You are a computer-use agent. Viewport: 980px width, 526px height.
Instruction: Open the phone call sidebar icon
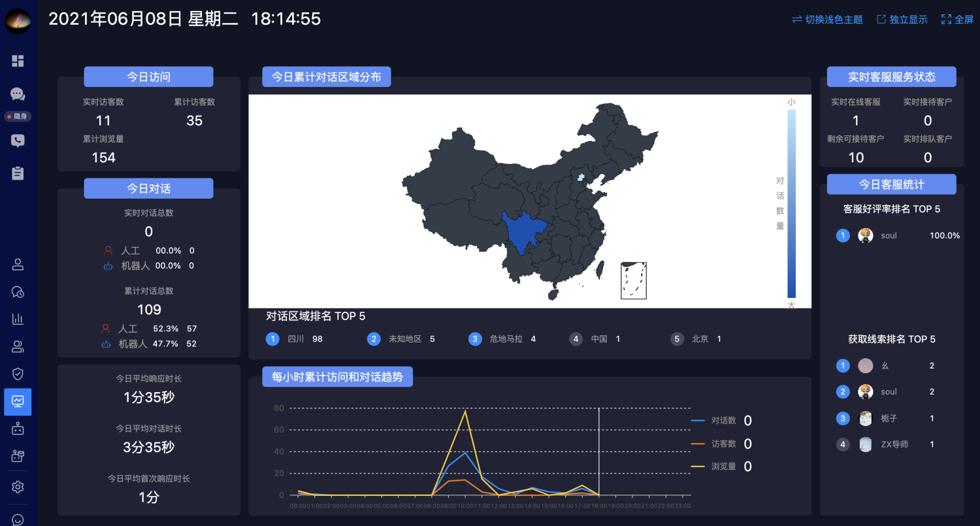[18, 140]
